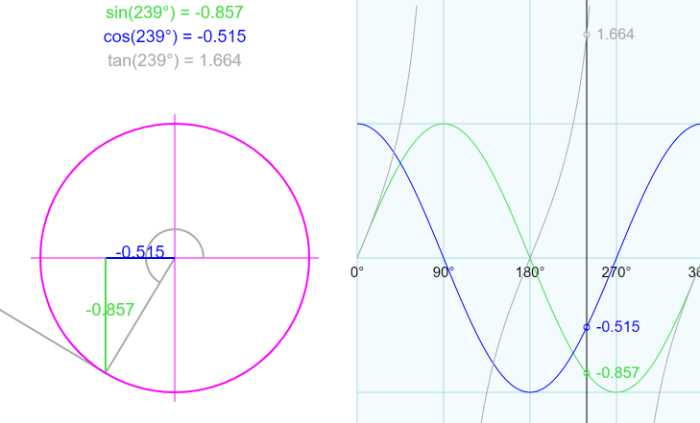Click the 90° axis label

[x=443, y=272]
